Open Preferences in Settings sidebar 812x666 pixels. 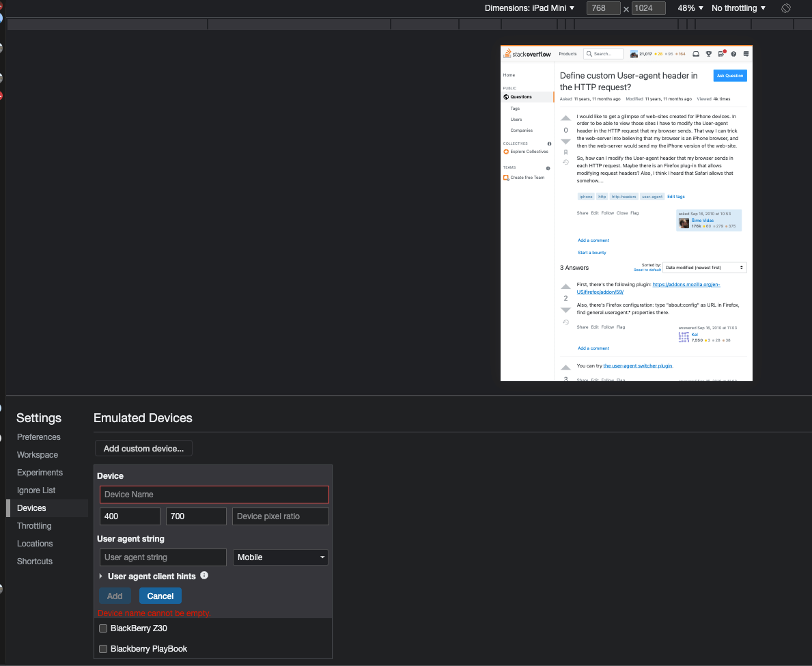(x=39, y=437)
